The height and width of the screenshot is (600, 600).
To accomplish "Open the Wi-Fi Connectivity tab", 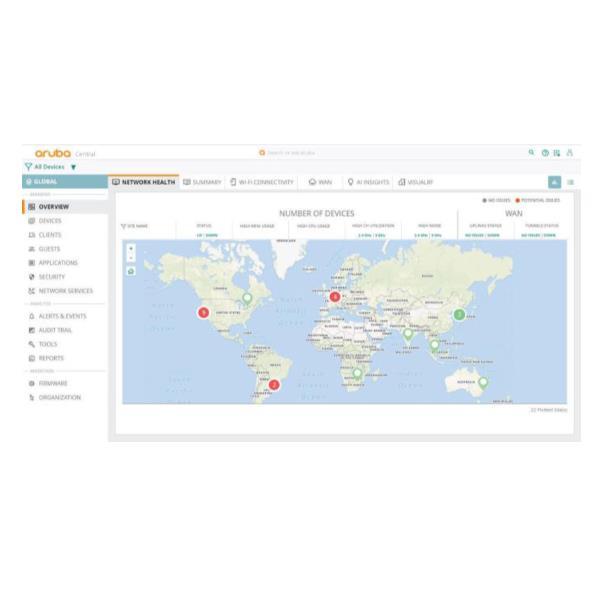I will (262, 182).
